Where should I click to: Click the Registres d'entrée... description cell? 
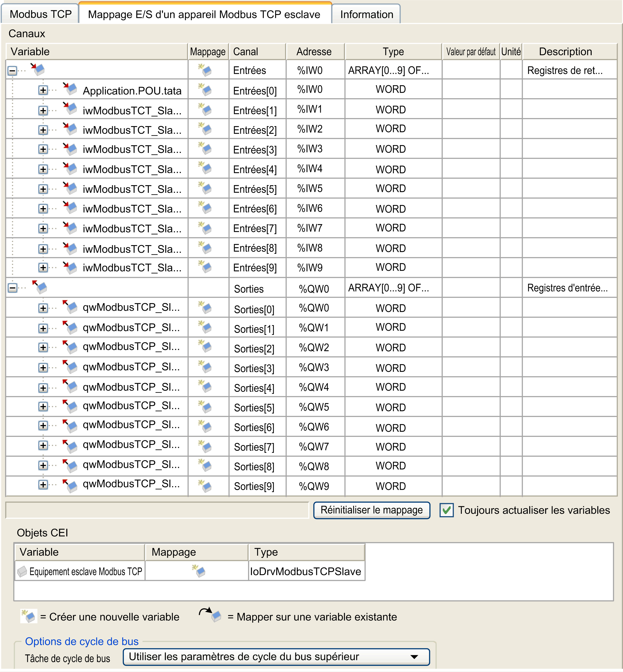[x=569, y=288]
